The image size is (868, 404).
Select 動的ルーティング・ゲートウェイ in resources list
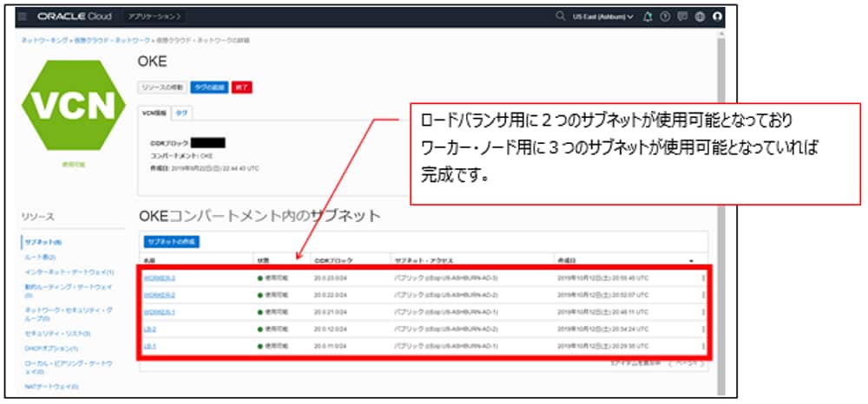[x=69, y=290]
